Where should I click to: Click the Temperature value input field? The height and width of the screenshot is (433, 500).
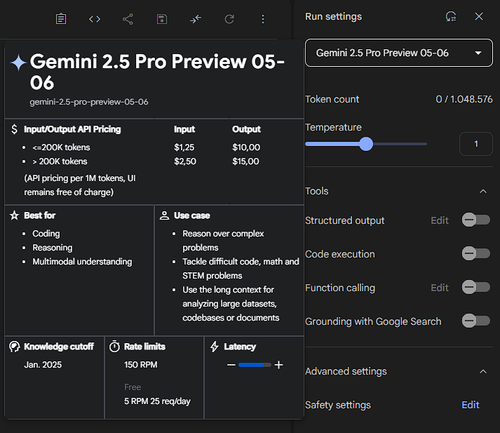coord(476,144)
